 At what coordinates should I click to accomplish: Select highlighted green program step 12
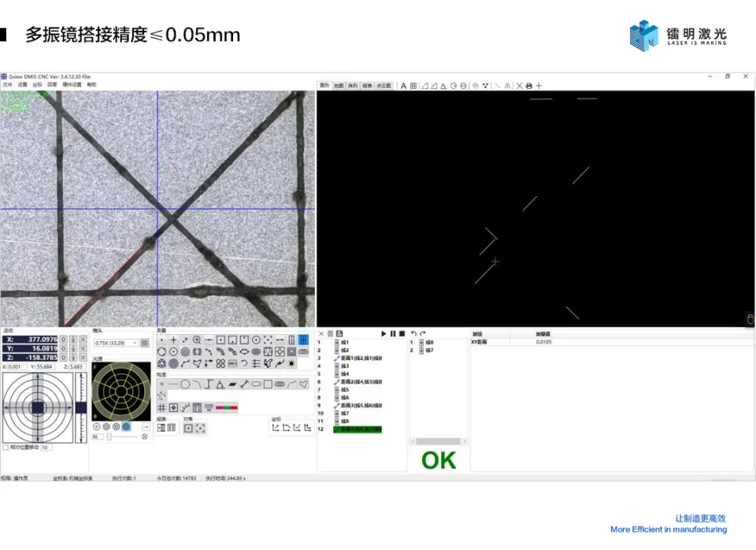358,429
